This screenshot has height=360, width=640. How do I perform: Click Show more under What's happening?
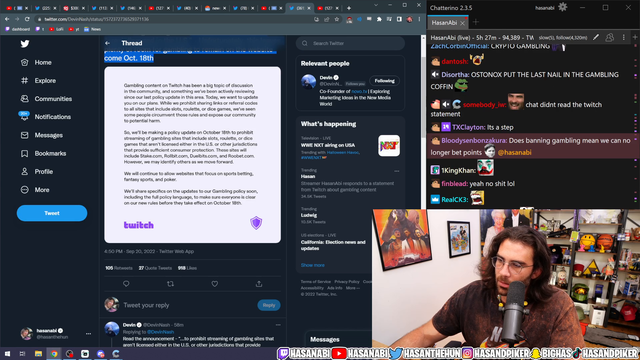tap(313, 265)
